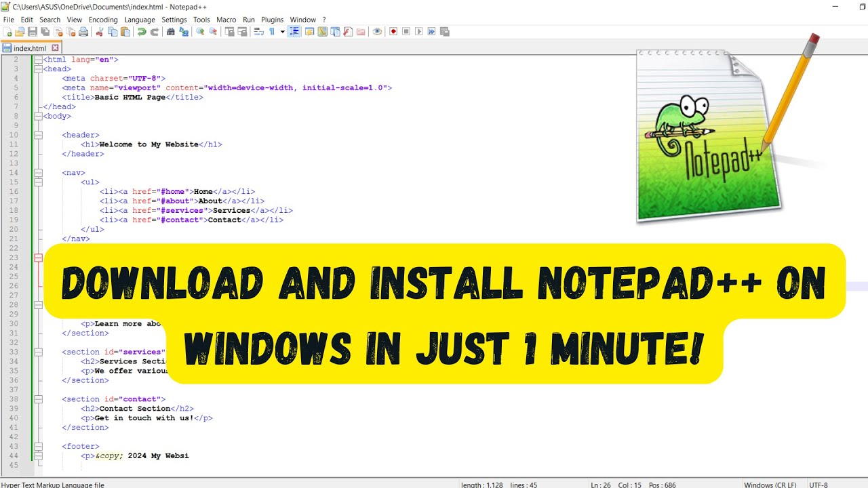This screenshot has width=868, height=488.
Task: Click the 'Basic HTML Page' title text
Action: [130, 98]
